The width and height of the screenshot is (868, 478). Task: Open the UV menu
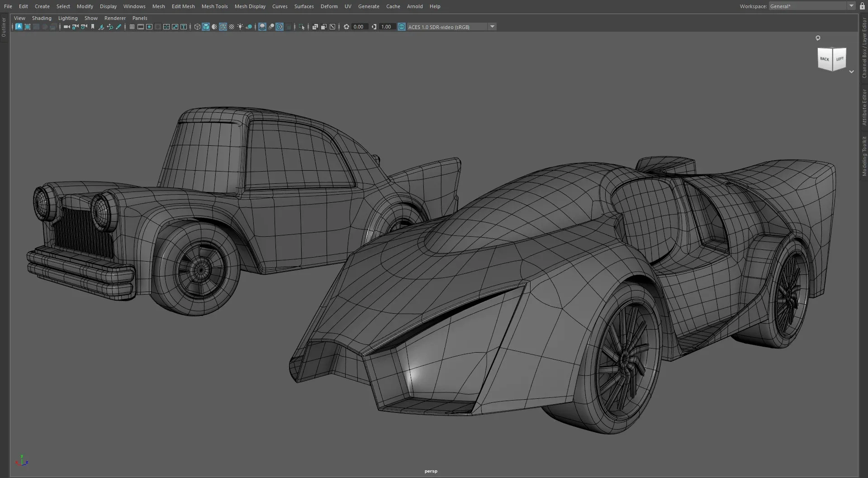click(x=348, y=6)
